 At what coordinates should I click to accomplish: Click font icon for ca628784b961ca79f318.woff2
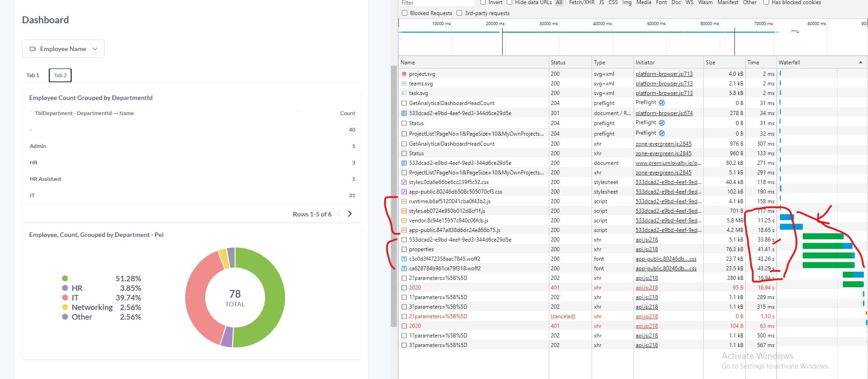(404, 268)
